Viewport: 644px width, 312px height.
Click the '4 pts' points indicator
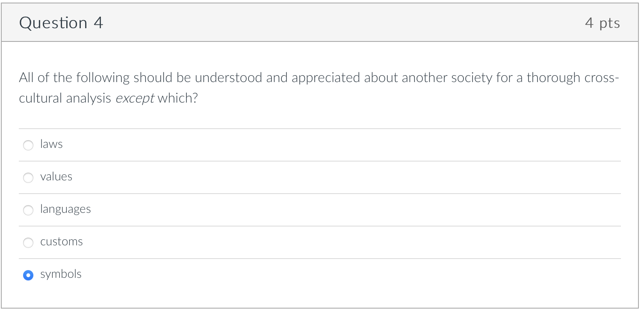(x=602, y=23)
